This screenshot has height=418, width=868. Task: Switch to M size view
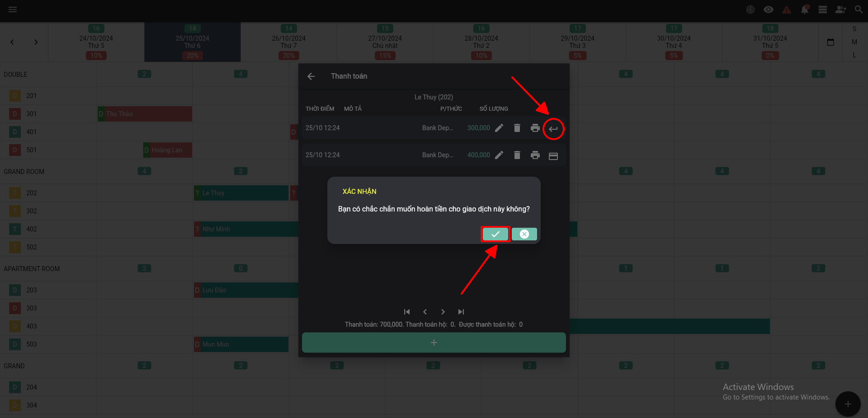[854, 42]
